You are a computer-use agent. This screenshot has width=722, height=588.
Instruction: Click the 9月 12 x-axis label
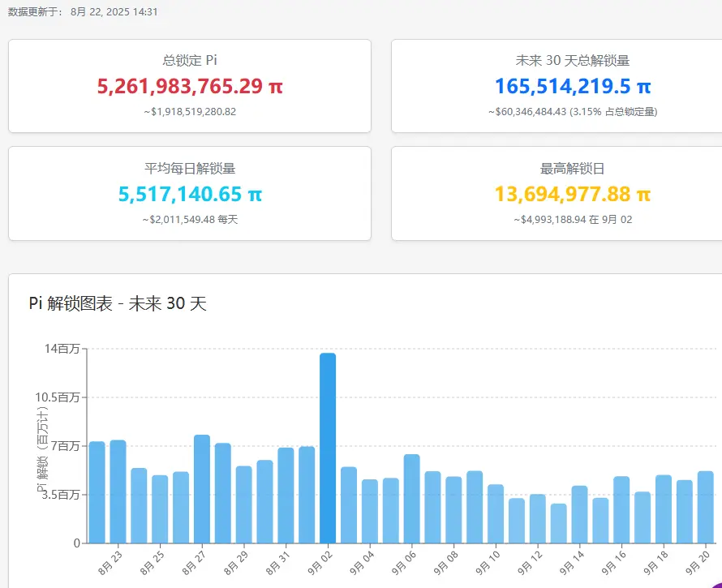pyautogui.click(x=530, y=563)
